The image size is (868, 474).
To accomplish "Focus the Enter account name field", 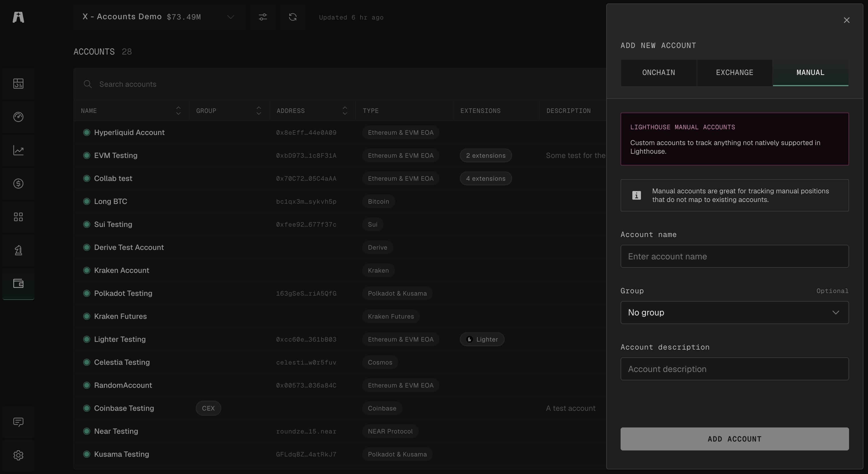I will pos(735,257).
